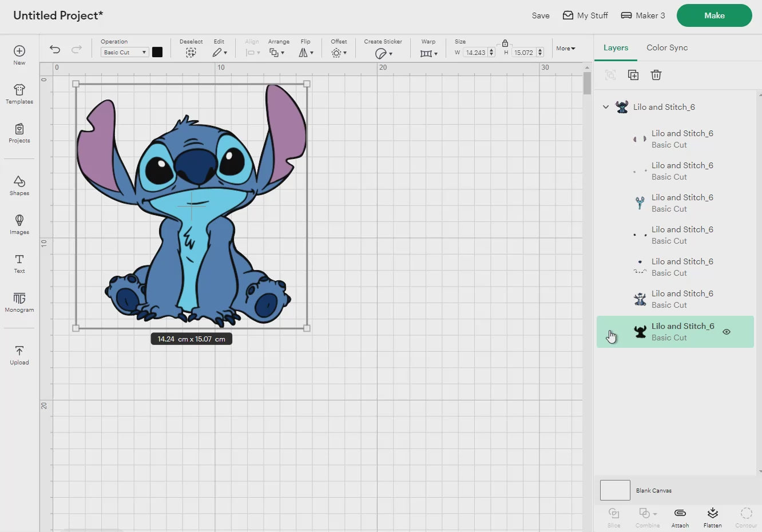Toggle the size lock proportions icon
The height and width of the screenshot is (532, 762).
[505, 43]
